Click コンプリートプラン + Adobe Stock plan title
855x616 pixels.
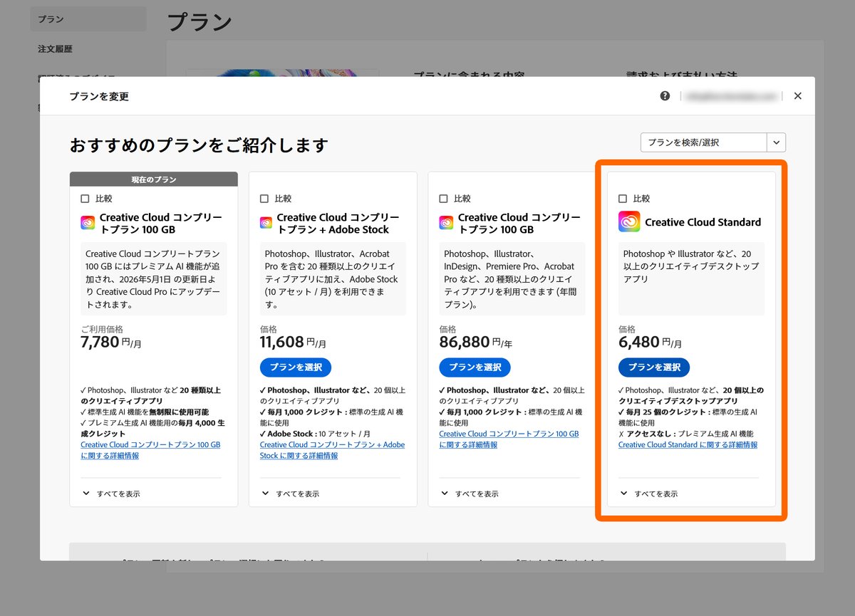point(338,223)
